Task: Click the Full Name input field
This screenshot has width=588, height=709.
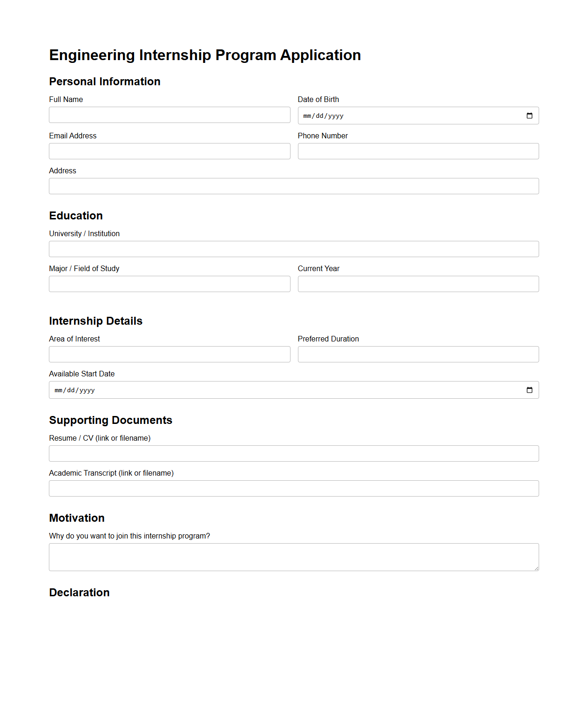Action: click(x=169, y=115)
